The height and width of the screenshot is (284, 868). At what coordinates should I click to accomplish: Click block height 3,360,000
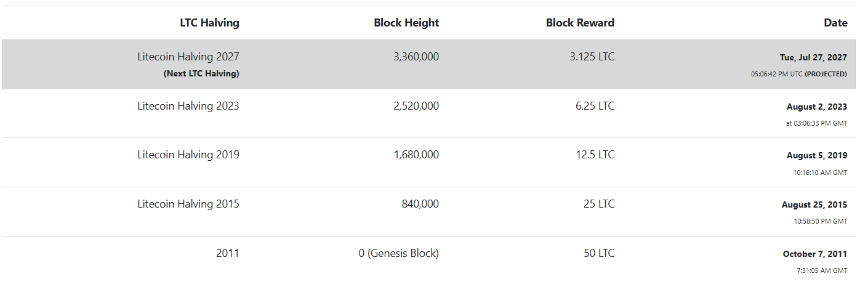[x=416, y=57]
